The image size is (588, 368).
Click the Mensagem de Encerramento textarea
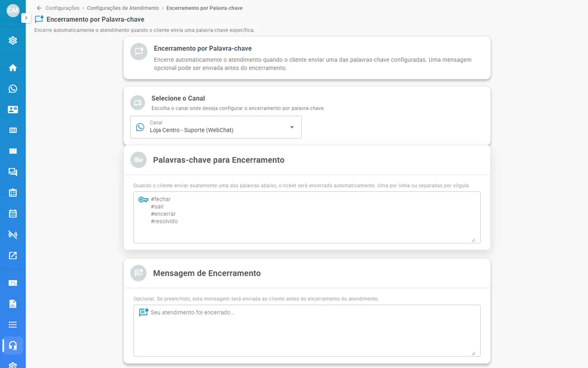(x=307, y=331)
